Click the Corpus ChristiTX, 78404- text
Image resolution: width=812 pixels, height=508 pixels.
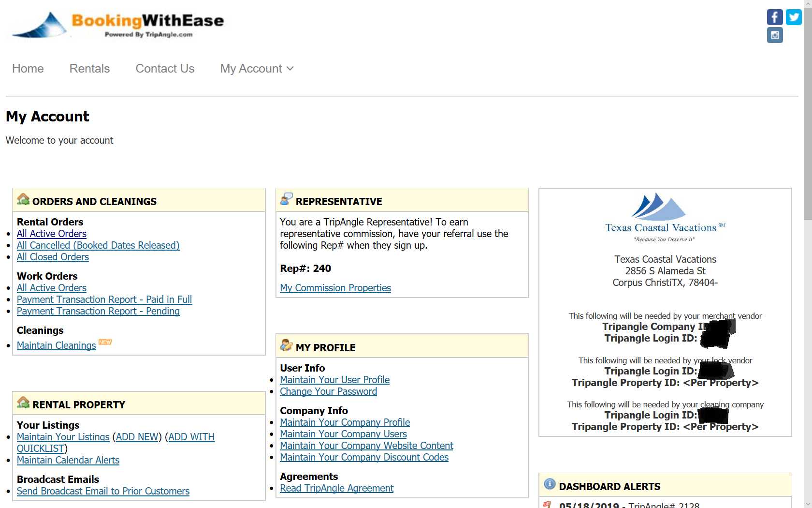(665, 283)
